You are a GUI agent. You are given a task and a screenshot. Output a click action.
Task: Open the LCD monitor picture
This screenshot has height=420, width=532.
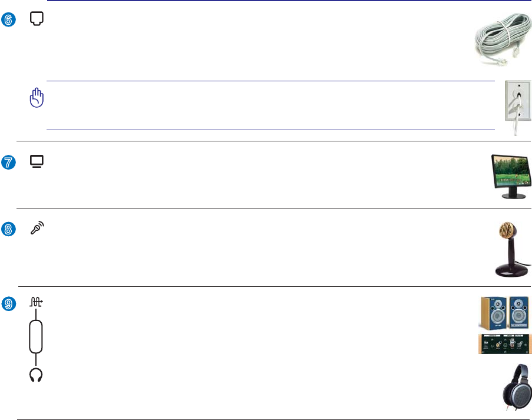[511, 177]
